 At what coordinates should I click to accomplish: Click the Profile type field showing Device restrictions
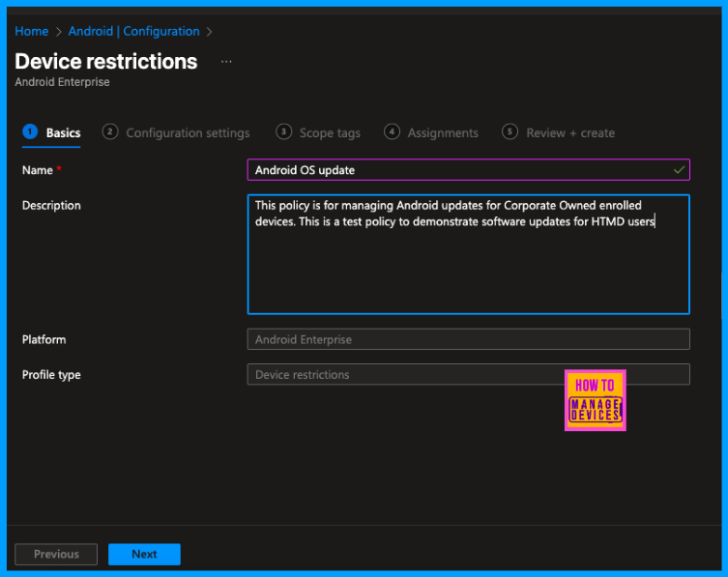469,375
